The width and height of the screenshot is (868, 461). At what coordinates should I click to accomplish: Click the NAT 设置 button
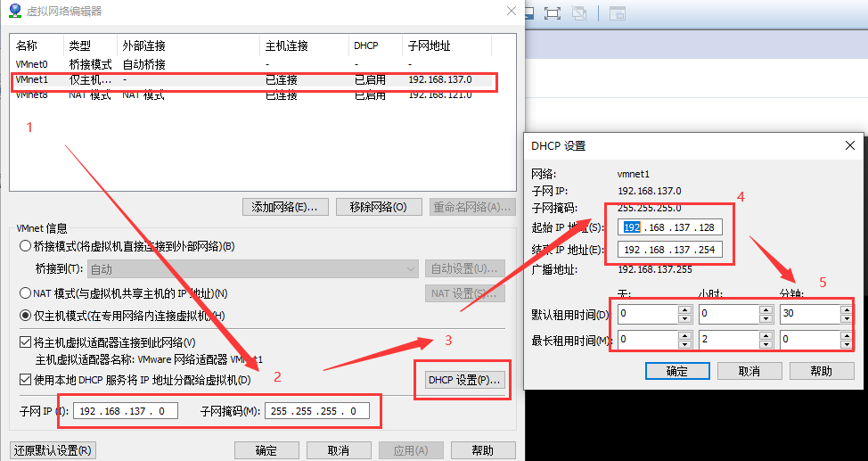click(x=465, y=293)
